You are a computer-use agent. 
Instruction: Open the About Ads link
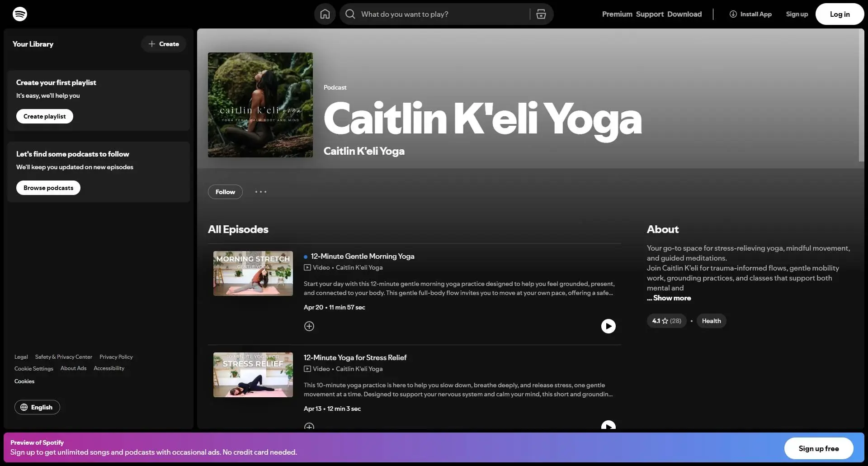(x=74, y=368)
